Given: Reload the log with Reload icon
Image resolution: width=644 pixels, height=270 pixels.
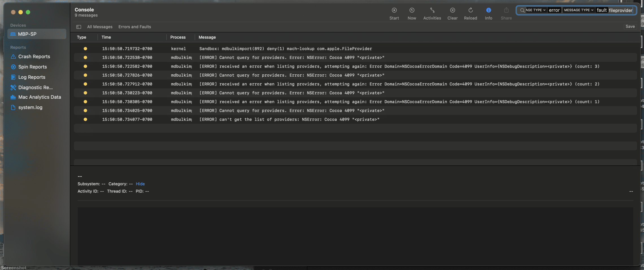Looking at the screenshot, I should [x=471, y=10].
